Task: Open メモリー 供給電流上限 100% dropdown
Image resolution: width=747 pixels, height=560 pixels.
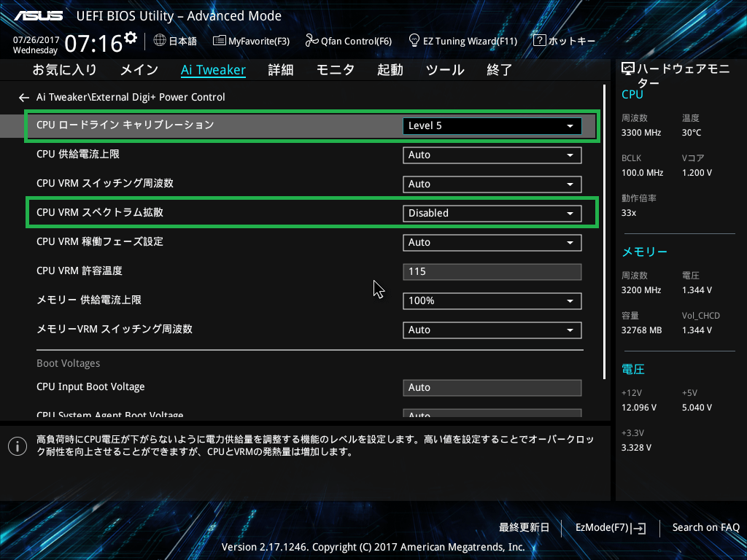Action: coord(492,301)
